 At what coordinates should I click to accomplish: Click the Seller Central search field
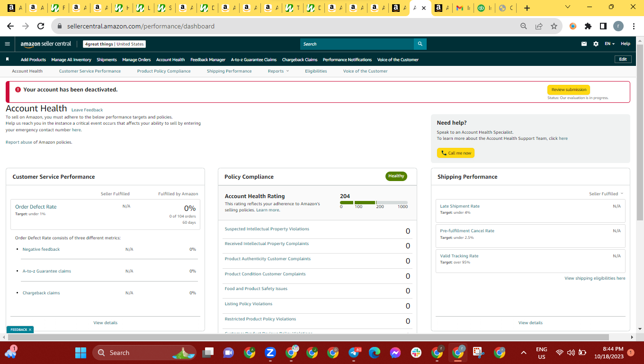click(x=357, y=44)
